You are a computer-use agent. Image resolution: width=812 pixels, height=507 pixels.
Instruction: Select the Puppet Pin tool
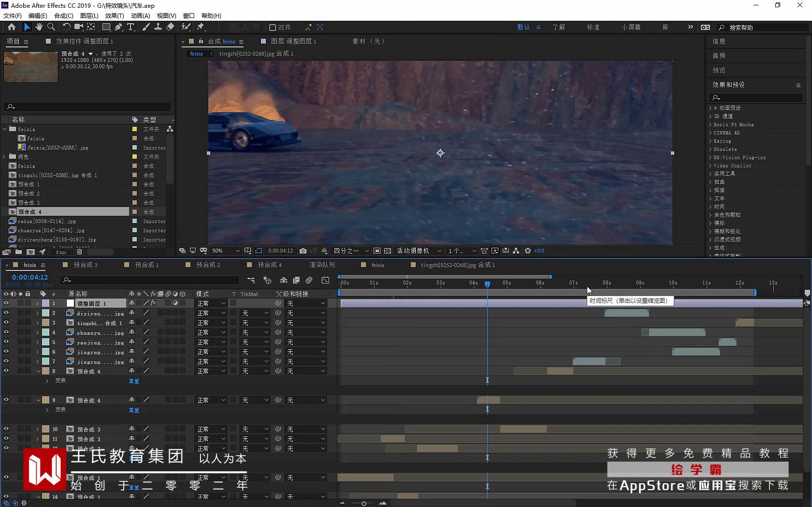pos(201,27)
